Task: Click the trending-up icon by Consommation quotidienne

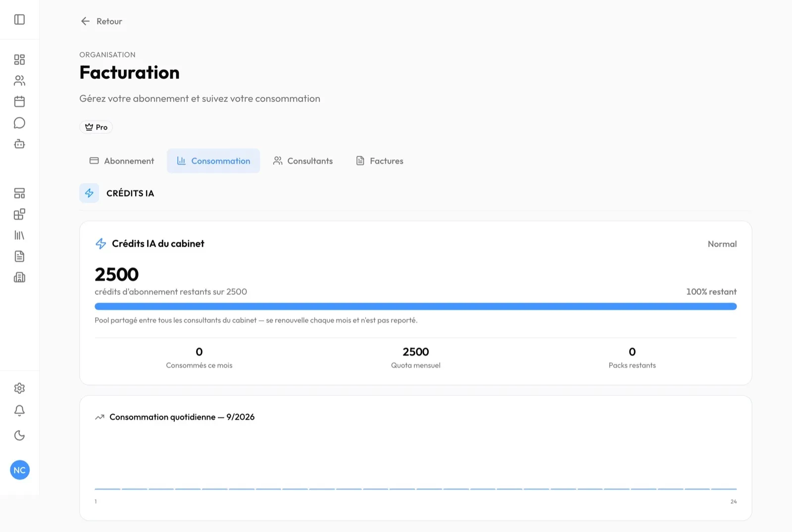Action: [99, 417]
